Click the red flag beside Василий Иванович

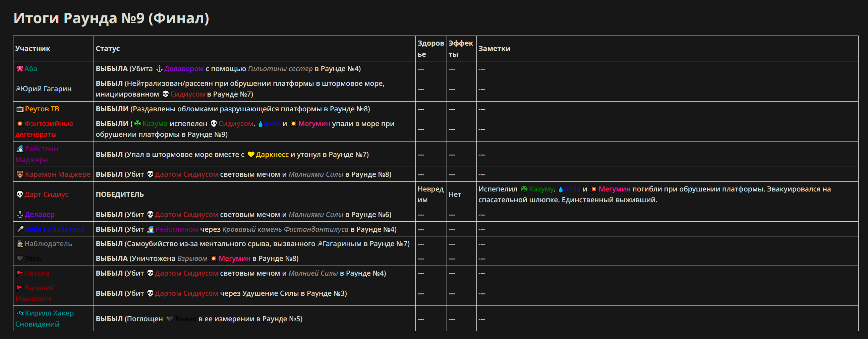(x=20, y=288)
